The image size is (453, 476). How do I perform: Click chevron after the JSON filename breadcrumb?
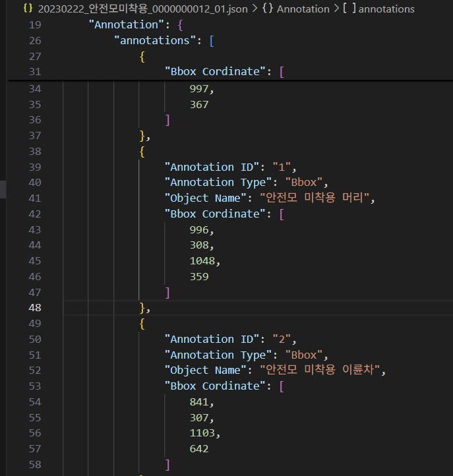point(255,9)
